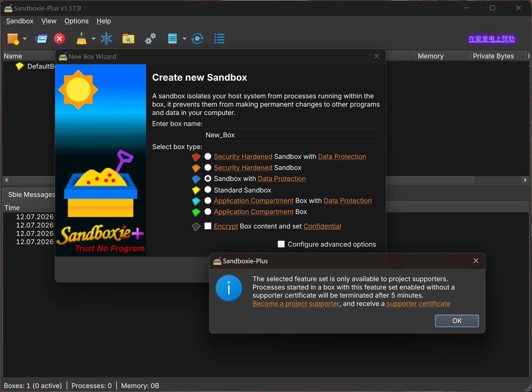
Task: Click "Boxes: 1 (0 active)" status text
Action: (33, 386)
